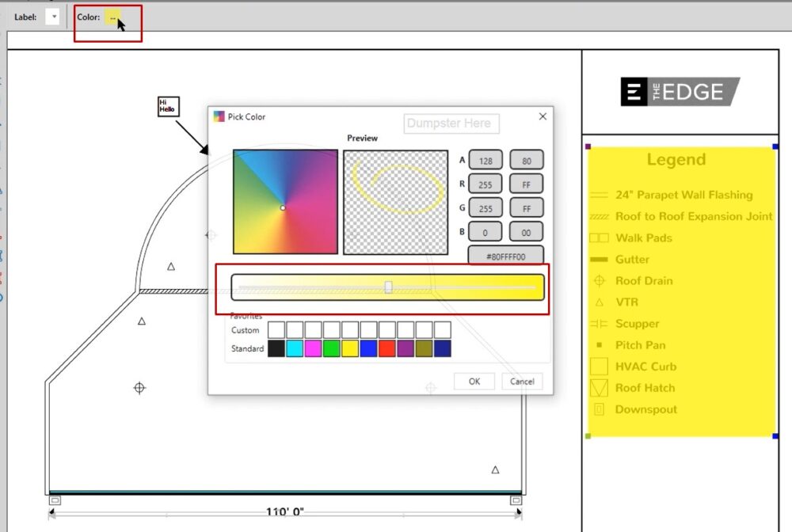Select the cyan Standard color swatch
The width and height of the screenshot is (792, 532).
295,348
